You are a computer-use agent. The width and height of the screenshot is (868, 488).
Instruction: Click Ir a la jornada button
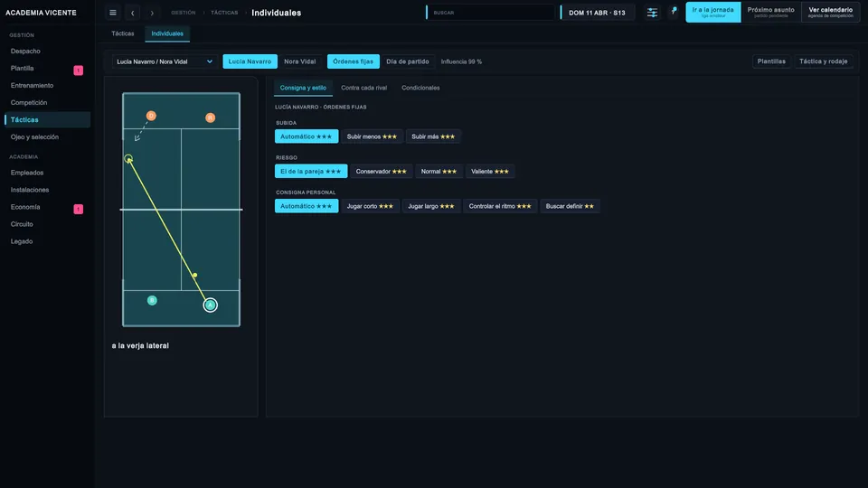point(713,12)
